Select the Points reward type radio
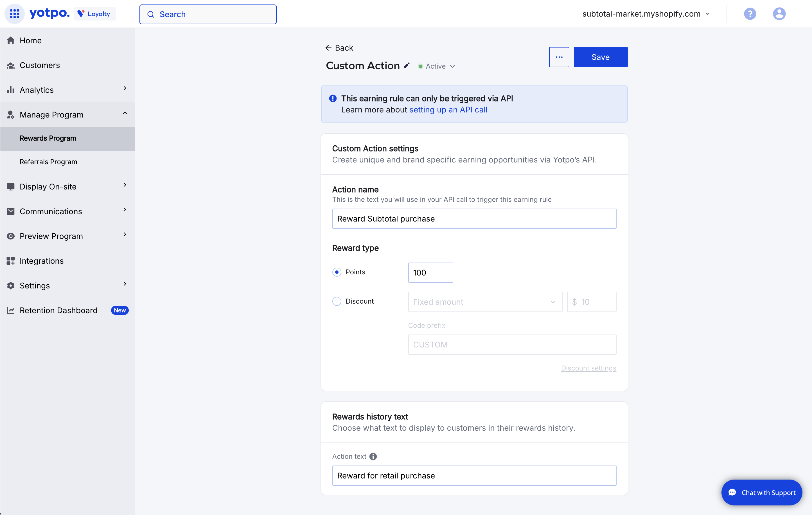This screenshot has width=812, height=515. (x=337, y=272)
